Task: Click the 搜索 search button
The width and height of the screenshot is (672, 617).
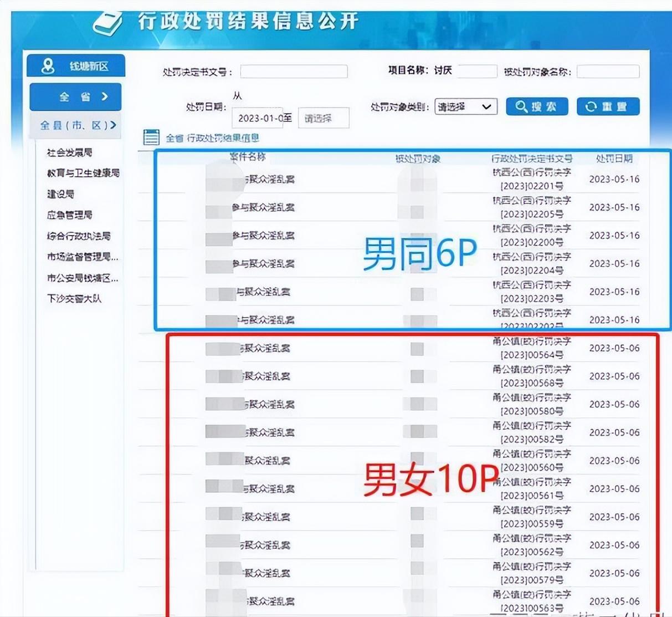Action: [x=536, y=106]
